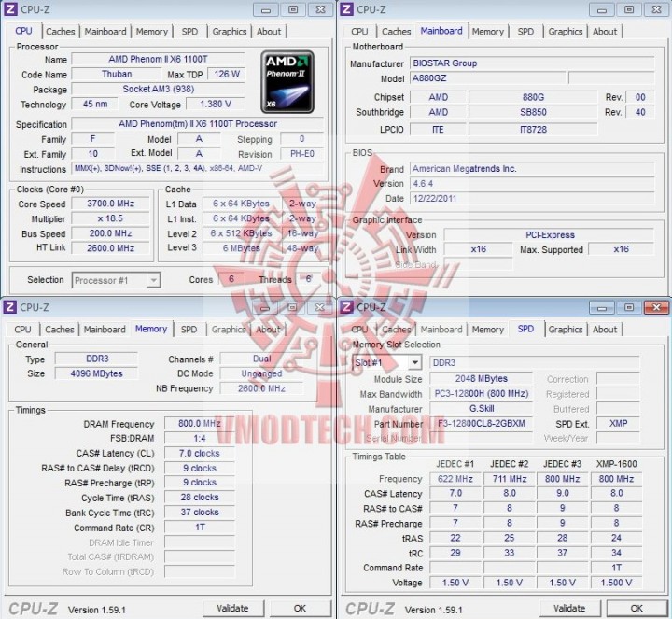
Task: Minimize the CPU tab window
Action: tap(266, 9)
